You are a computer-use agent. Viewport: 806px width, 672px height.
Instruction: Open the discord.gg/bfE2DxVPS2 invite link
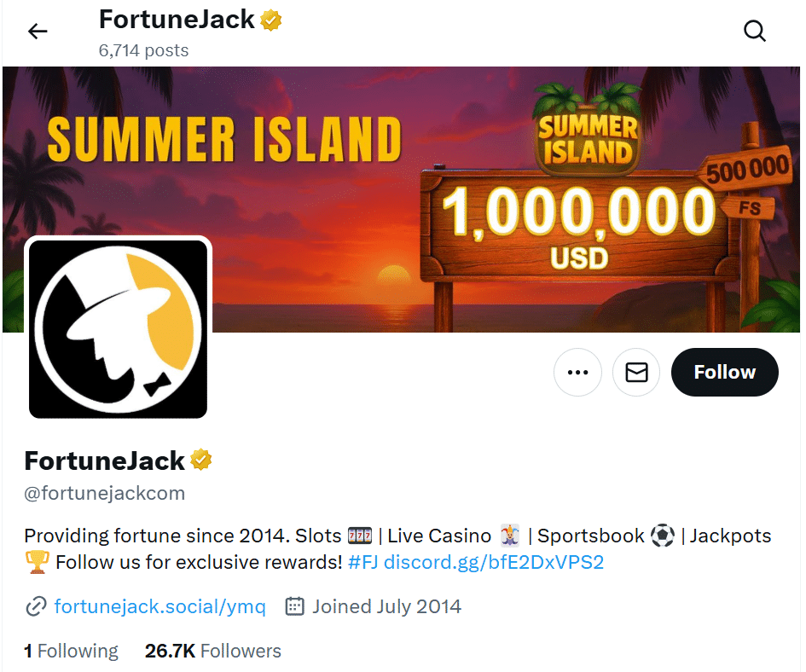(496, 562)
